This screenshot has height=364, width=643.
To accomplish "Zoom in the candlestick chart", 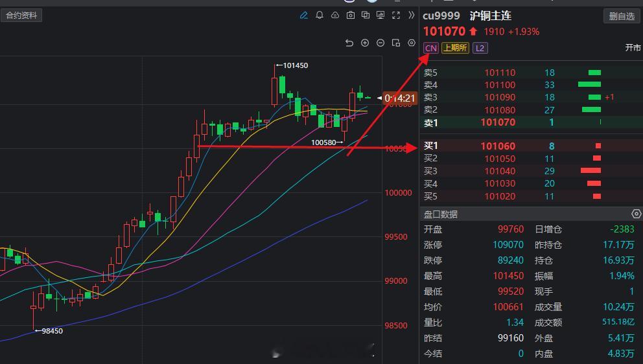I will click(x=365, y=43).
